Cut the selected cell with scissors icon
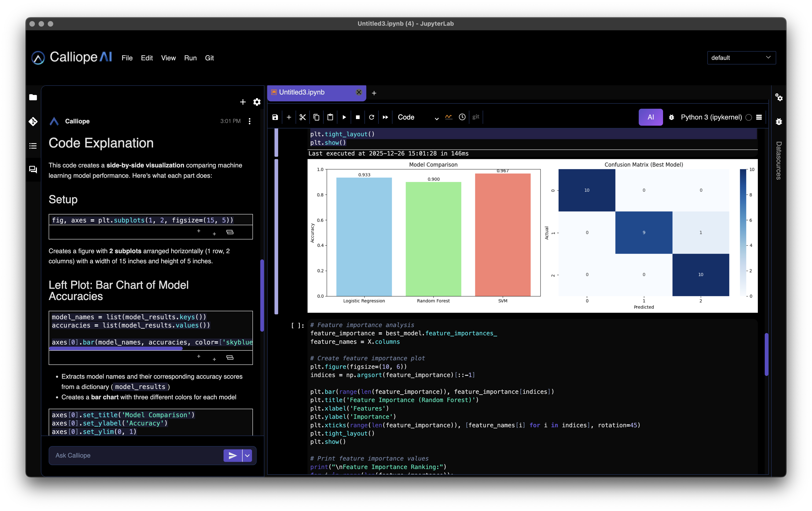Screen dimensions: 812x511 (302, 117)
